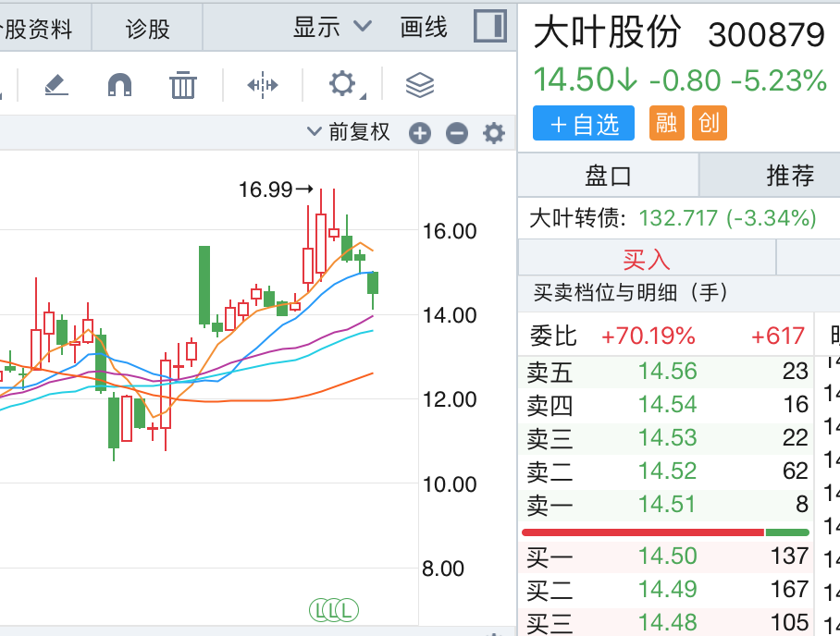Add stock with ＋自选 button
The image size is (840, 636).
pyautogui.click(x=584, y=123)
